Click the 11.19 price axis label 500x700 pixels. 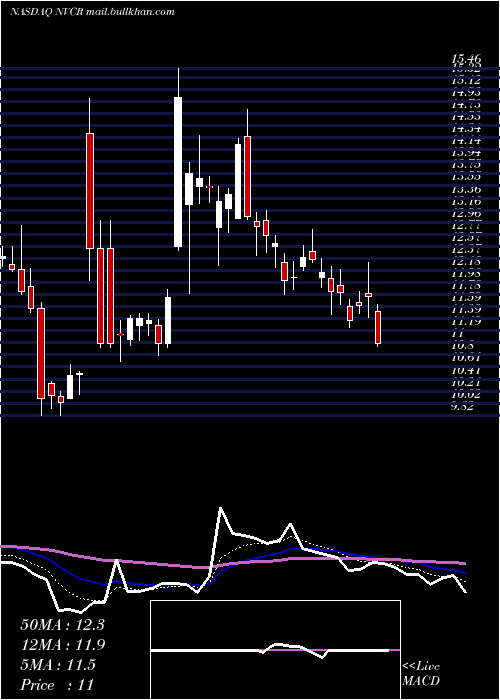pyautogui.click(x=466, y=321)
